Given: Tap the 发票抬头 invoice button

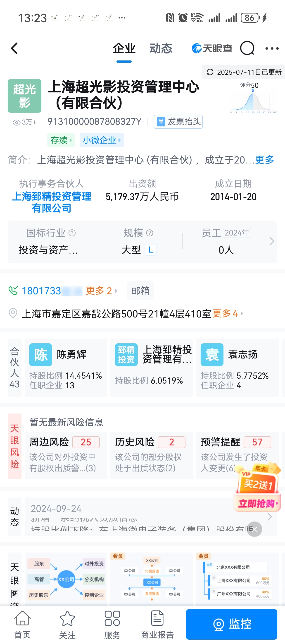Looking at the screenshot, I should [x=178, y=122].
